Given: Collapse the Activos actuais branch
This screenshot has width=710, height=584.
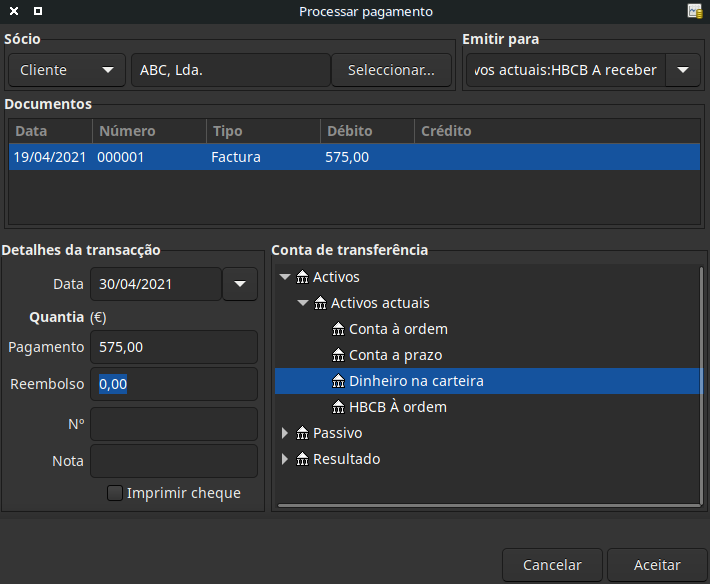Looking at the screenshot, I should 303,303.
